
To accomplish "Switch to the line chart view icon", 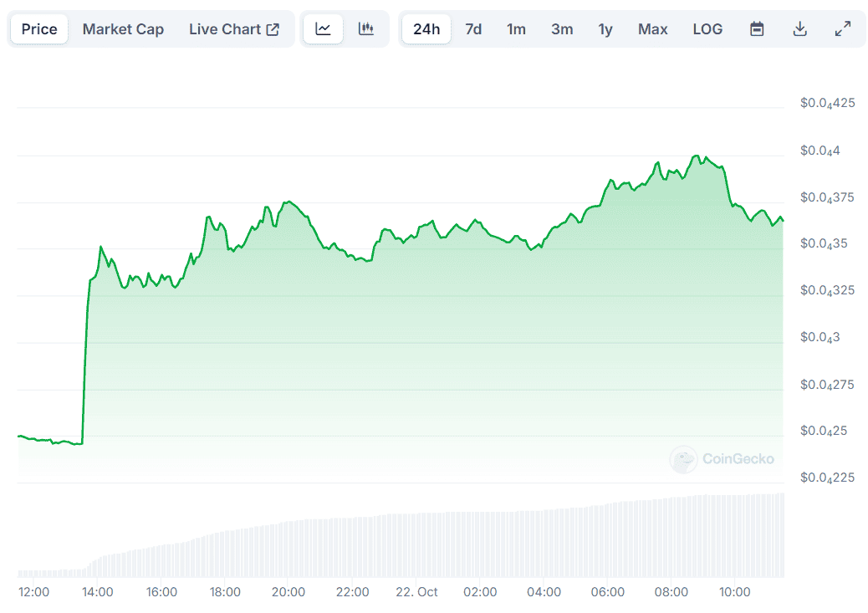I will pos(323,29).
